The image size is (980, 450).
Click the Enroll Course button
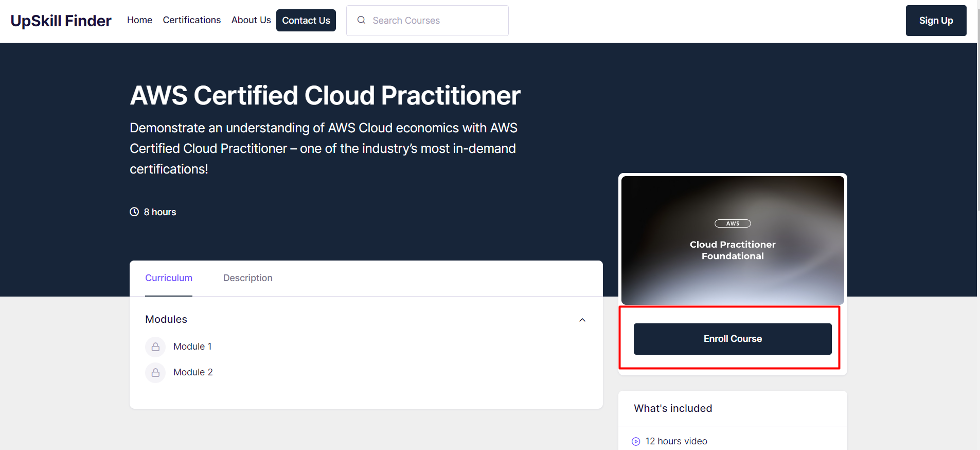click(x=733, y=339)
